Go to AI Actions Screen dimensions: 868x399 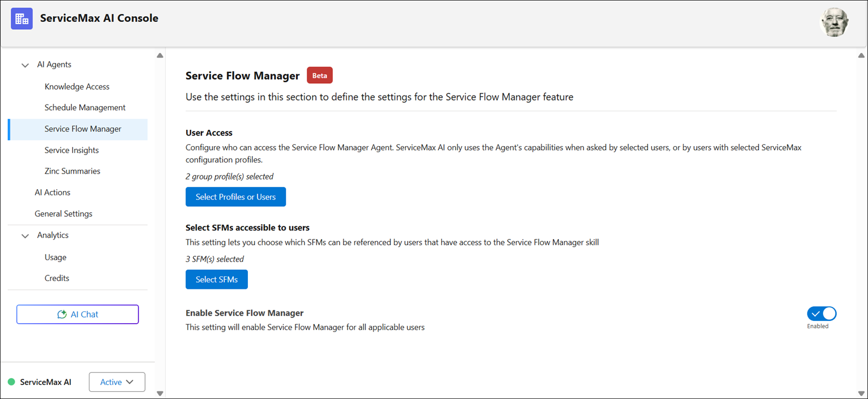point(52,192)
